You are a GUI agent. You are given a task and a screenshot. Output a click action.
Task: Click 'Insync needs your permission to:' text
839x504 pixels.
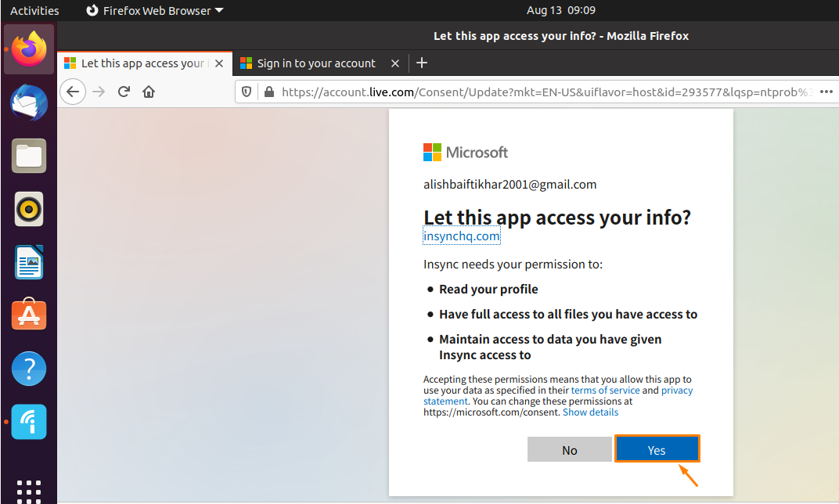coord(513,265)
